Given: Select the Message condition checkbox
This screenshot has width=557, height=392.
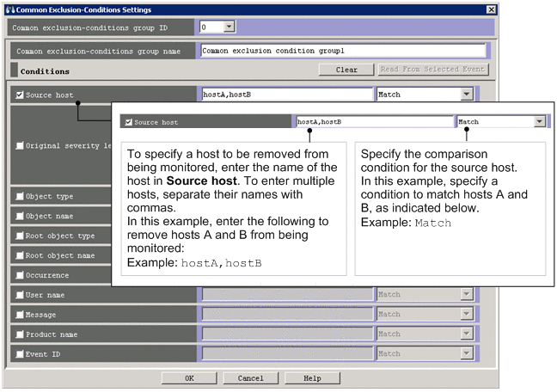Looking at the screenshot, I should coord(20,315).
